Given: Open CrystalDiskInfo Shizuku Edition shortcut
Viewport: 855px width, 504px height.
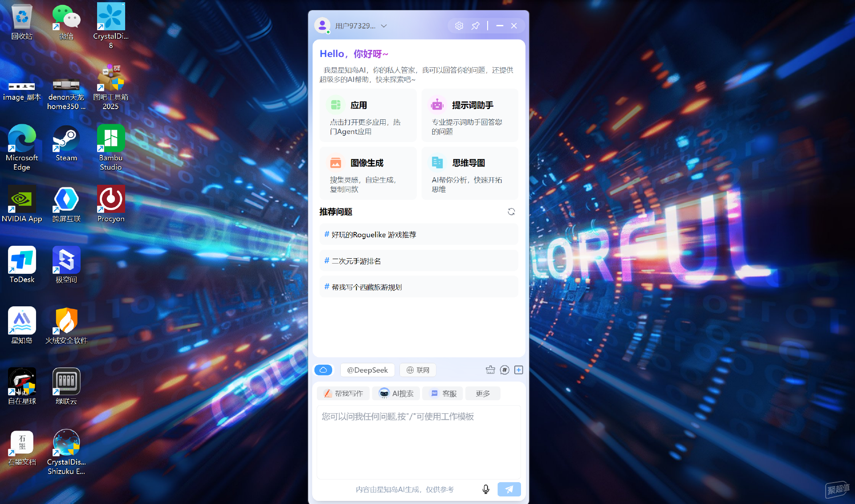Looking at the screenshot, I should click(x=66, y=452).
